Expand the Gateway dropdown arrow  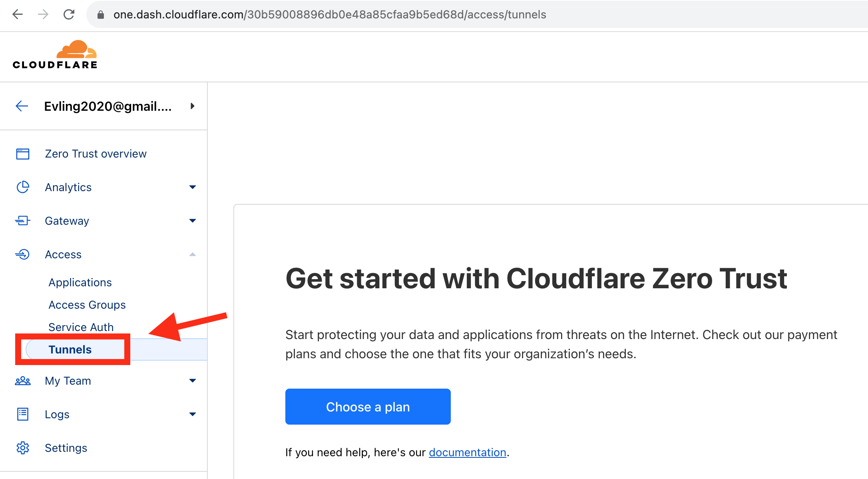(193, 221)
